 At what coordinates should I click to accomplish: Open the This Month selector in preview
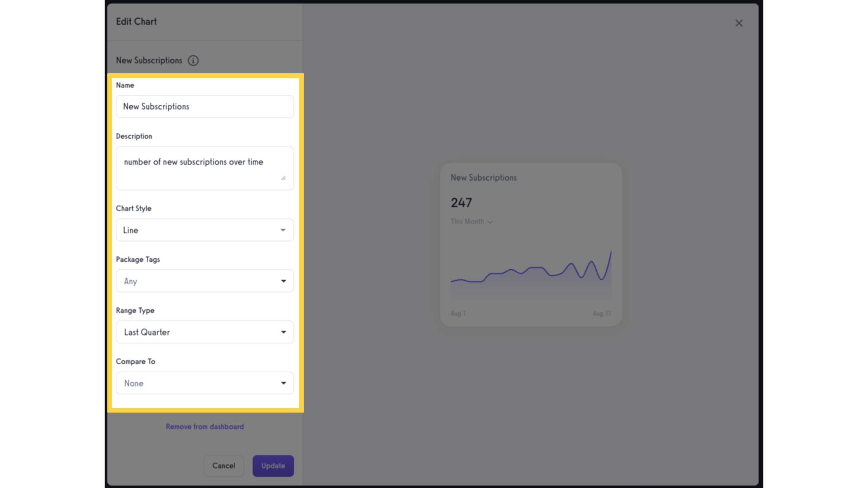point(472,221)
